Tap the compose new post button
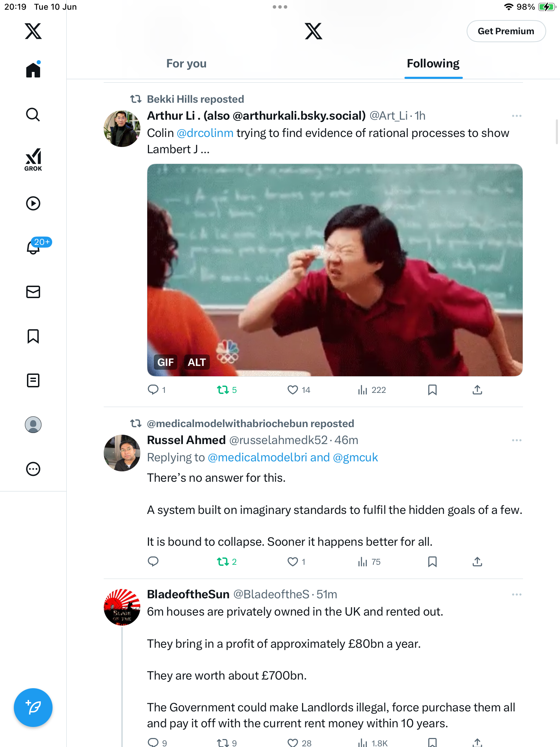The height and width of the screenshot is (747, 560). click(33, 708)
